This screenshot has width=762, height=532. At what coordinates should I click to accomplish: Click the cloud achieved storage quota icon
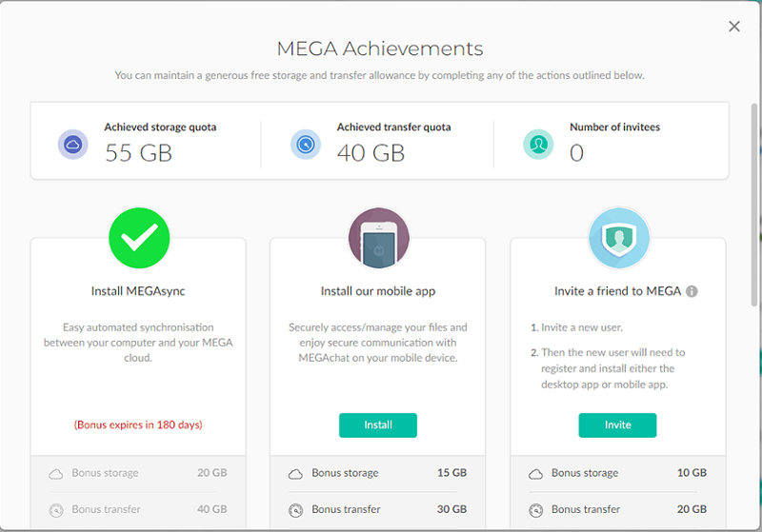[x=73, y=144]
